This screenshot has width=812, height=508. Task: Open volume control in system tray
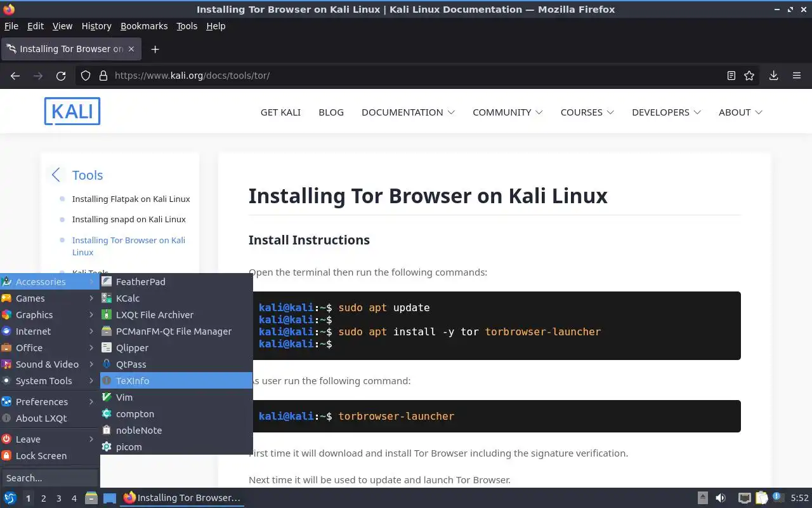(x=721, y=498)
